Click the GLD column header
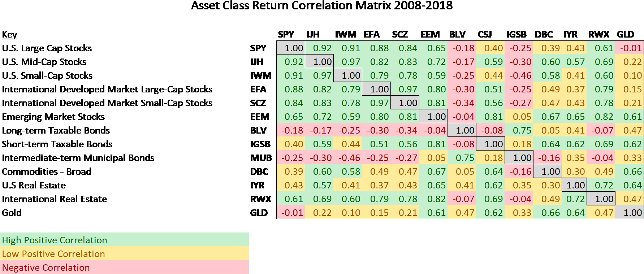This screenshot has width=644, height=274. [625, 34]
